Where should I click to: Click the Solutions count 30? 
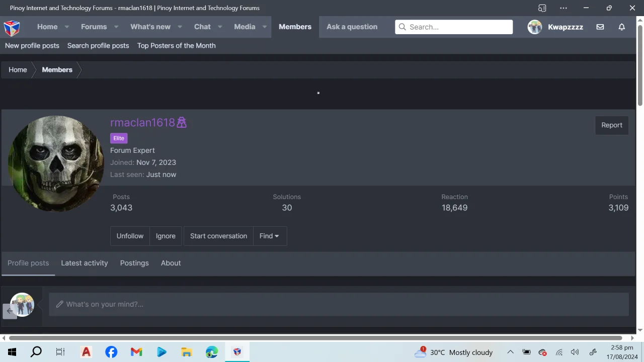[x=287, y=208]
